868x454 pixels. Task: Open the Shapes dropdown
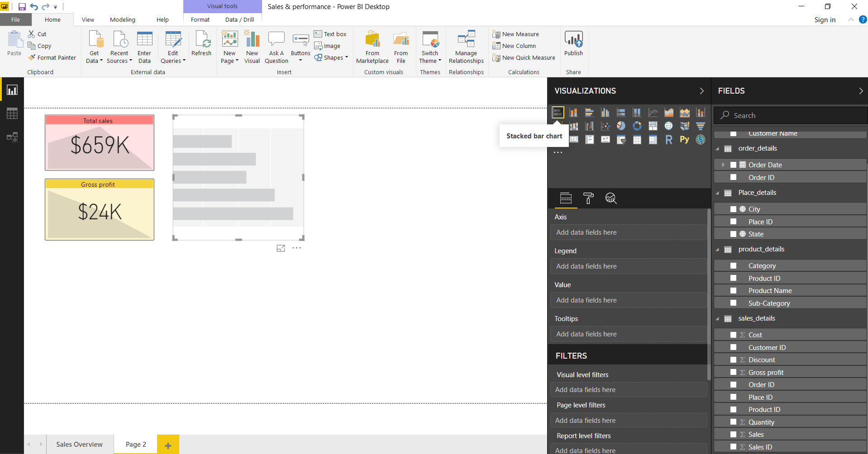coord(344,57)
